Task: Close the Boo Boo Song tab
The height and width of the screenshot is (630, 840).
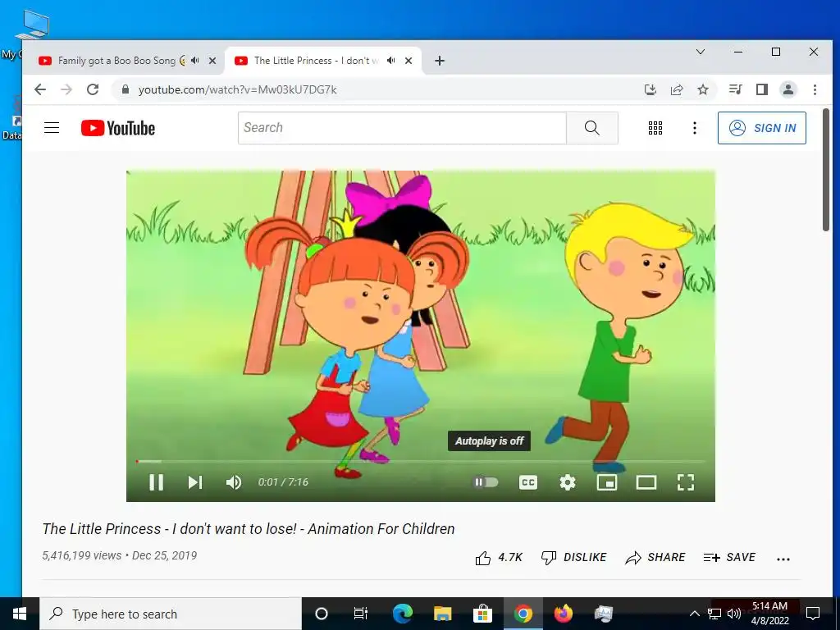Action: (x=212, y=61)
